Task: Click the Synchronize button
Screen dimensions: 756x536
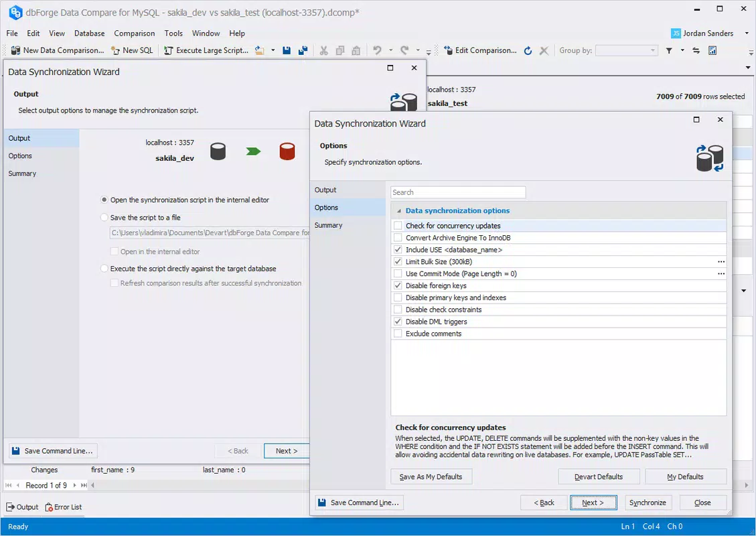Action: (x=648, y=503)
